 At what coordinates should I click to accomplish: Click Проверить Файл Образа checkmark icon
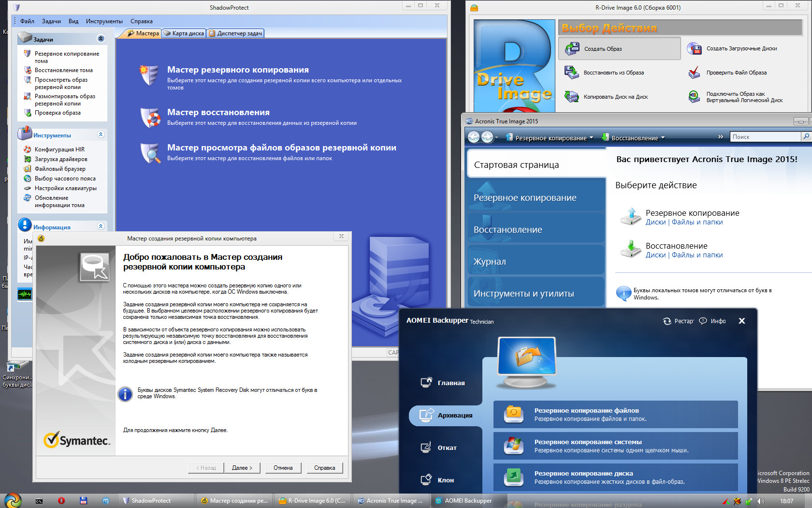(x=695, y=73)
